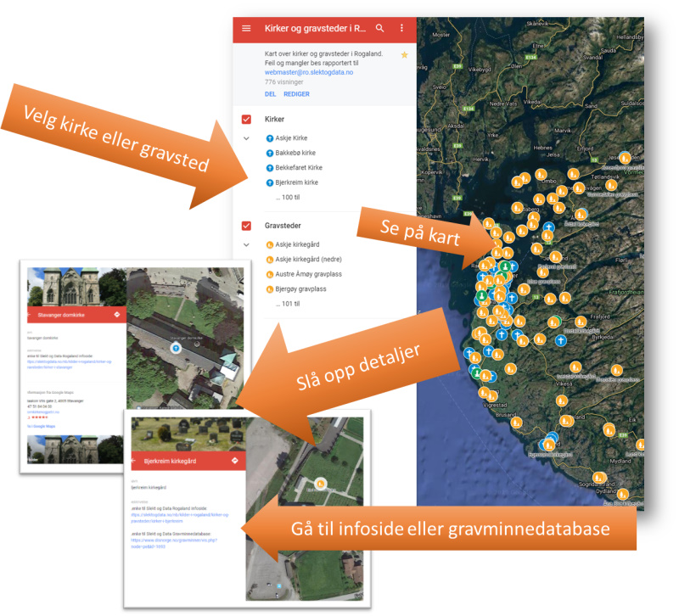Star the map with the yellow star icon
The width and height of the screenshot is (679, 616).
click(405, 55)
